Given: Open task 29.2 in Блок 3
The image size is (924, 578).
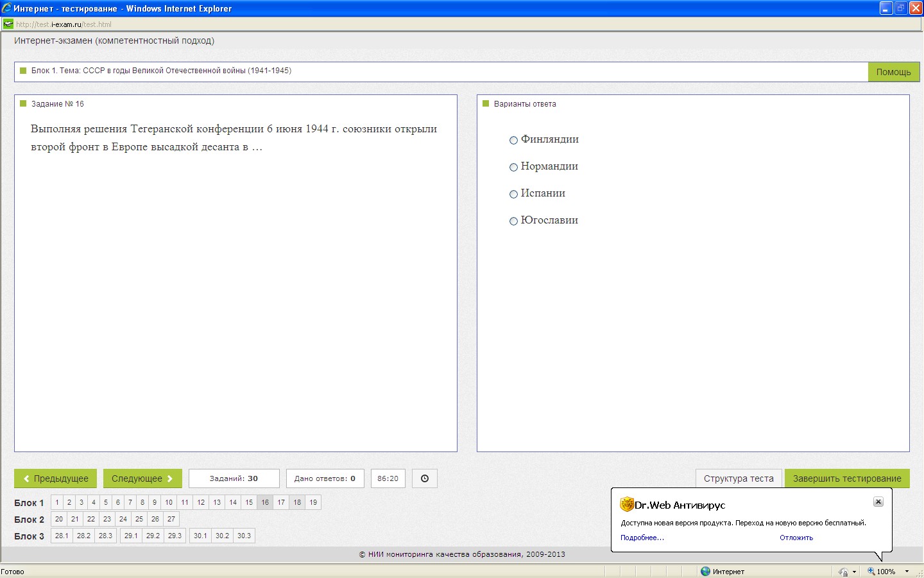Looking at the screenshot, I should pyautogui.click(x=153, y=536).
